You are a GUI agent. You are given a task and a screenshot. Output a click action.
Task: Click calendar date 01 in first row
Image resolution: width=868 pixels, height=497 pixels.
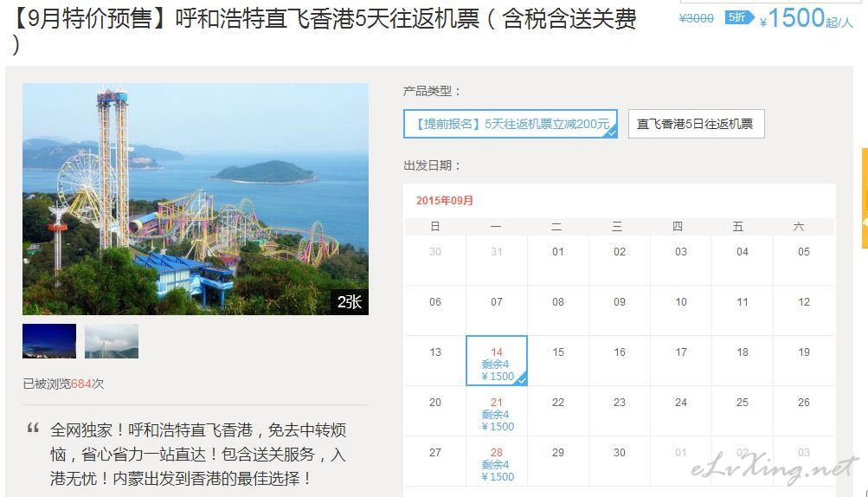pyautogui.click(x=558, y=252)
